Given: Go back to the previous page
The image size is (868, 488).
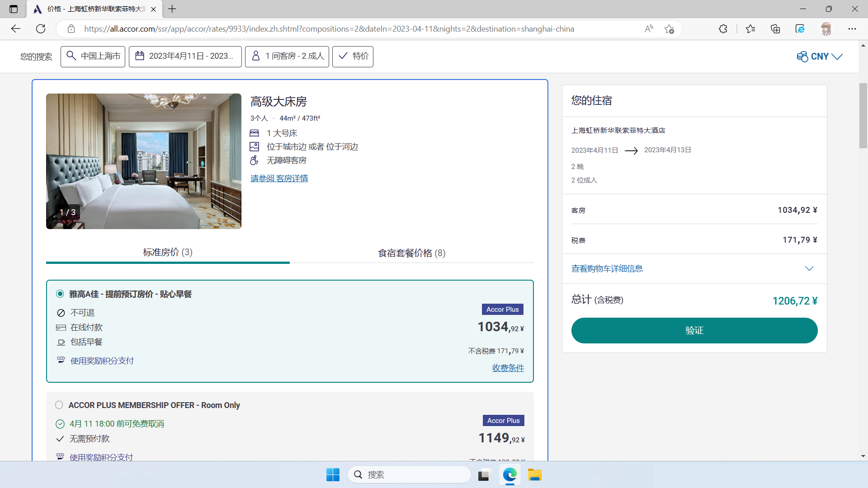Looking at the screenshot, I should pyautogui.click(x=16, y=29).
